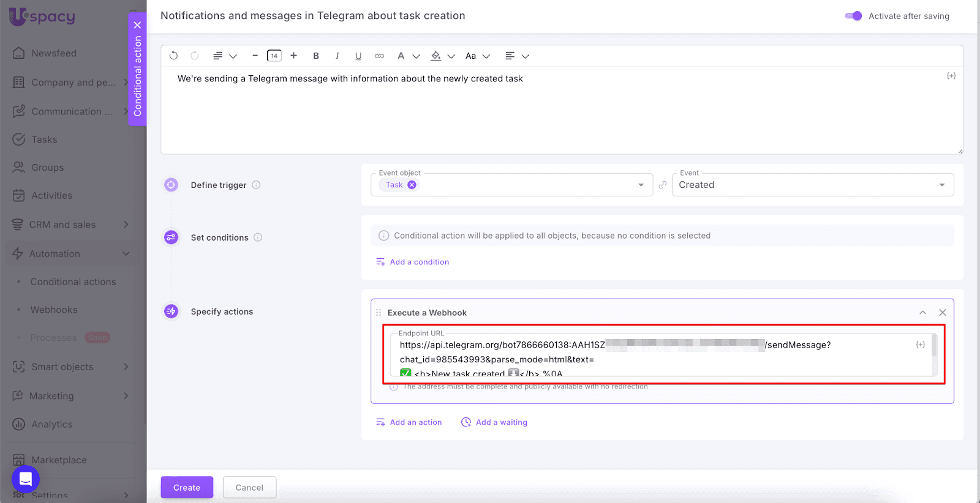Screen dimensions: 980x503
Task: Collapse the Execute a Webhook panel
Action: tap(922, 313)
